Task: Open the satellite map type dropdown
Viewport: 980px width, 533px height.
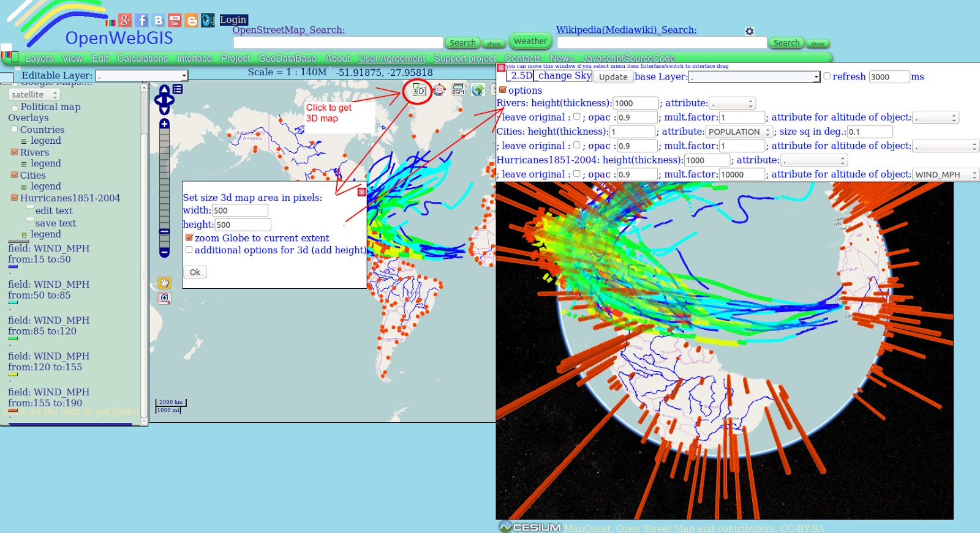Action: coord(34,94)
